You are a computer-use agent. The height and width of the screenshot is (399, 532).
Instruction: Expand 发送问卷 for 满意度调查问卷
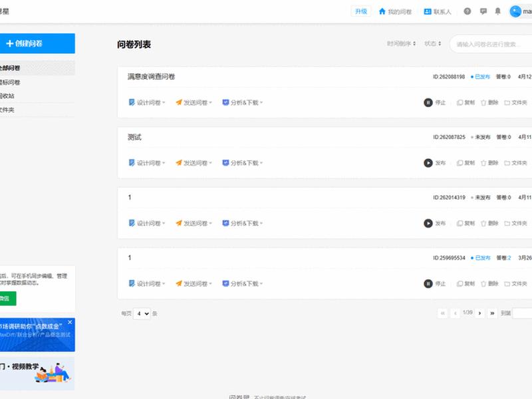coord(194,102)
